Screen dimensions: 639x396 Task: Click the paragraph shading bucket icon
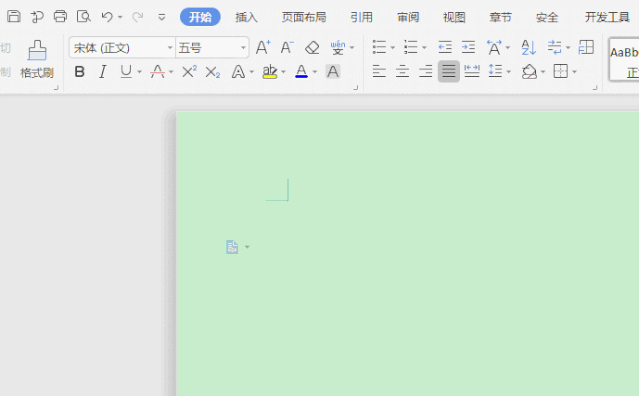click(529, 72)
